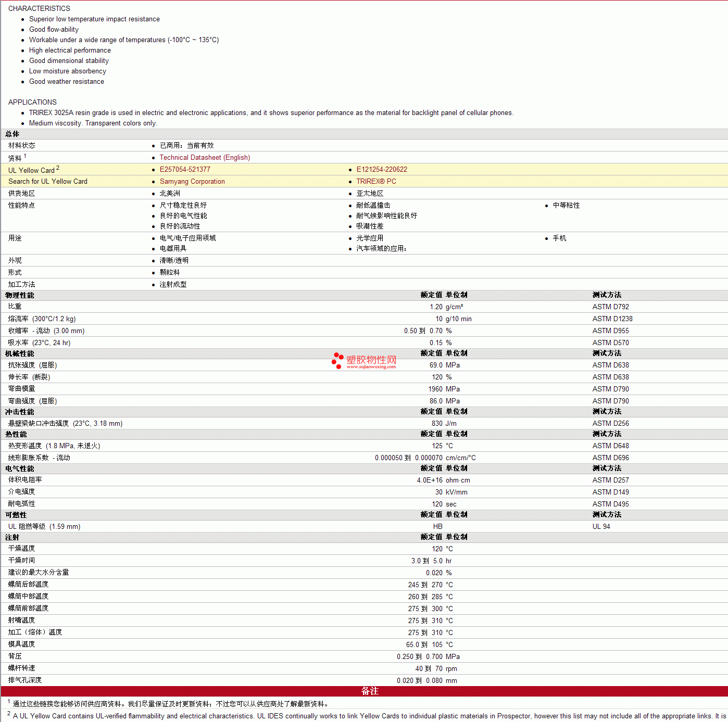Click the 机械性能 section header

(20, 354)
